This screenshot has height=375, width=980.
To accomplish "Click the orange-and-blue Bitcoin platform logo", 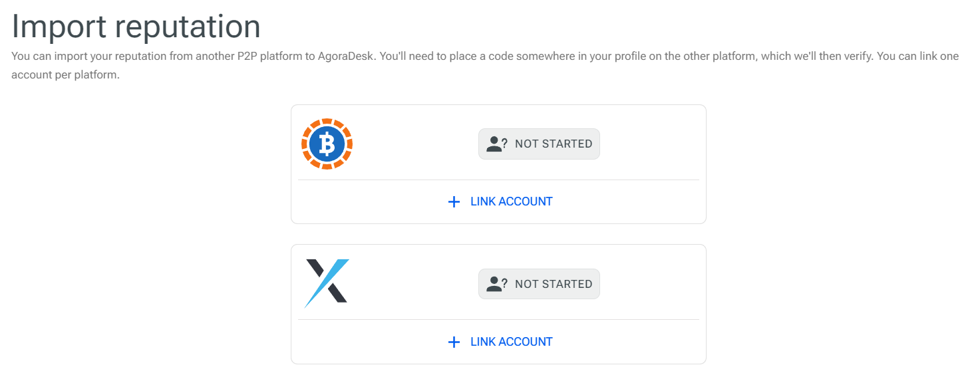I will click(x=327, y=144).
